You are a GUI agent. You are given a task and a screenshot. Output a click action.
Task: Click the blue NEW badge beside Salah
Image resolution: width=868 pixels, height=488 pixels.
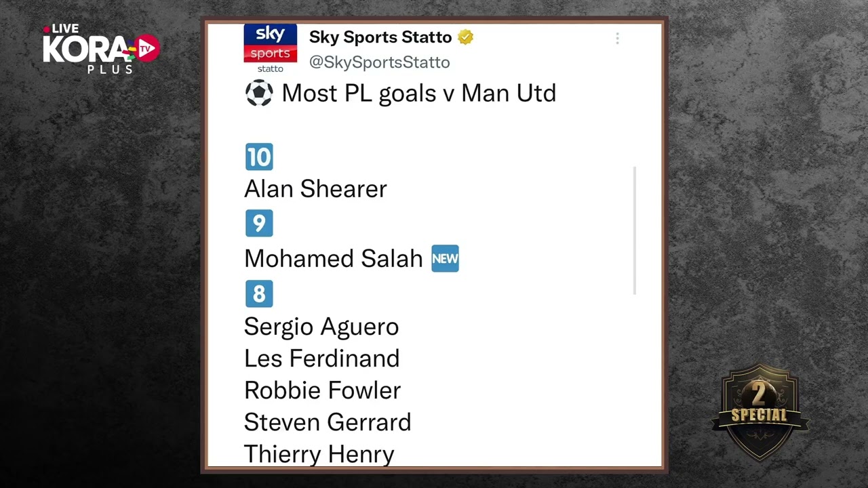pyautogui.click(x=445, y=258)
